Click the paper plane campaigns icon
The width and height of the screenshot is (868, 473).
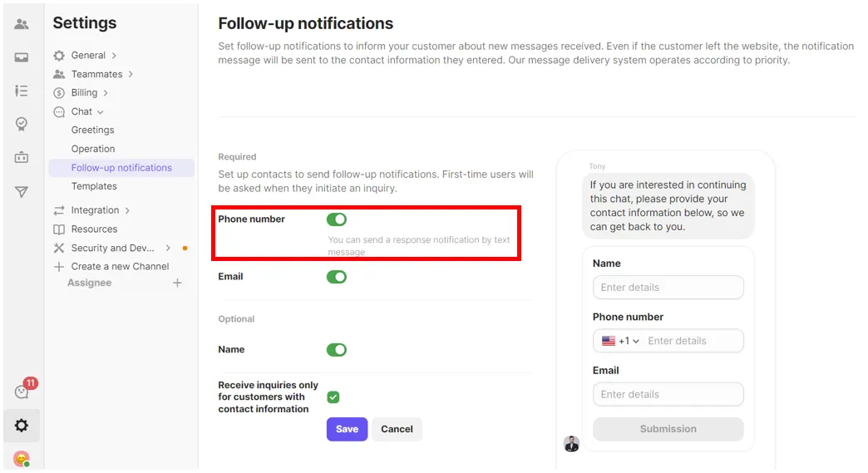pyautogui.click(x=22, y=192)
